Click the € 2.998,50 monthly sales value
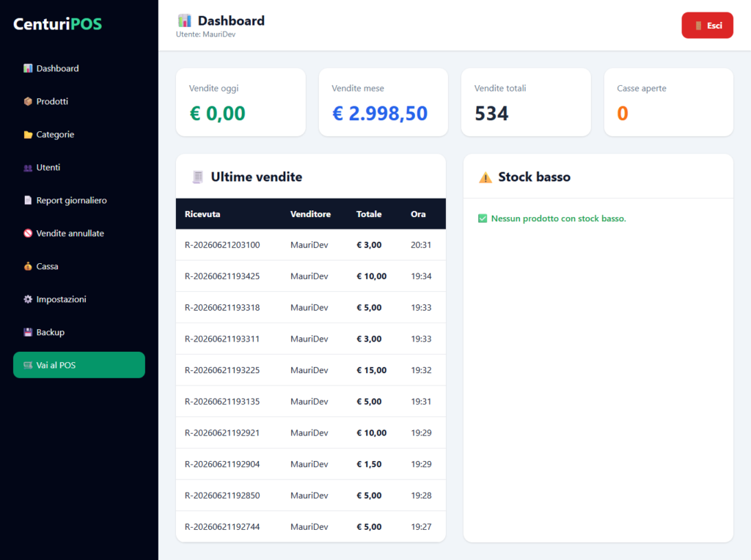Viewport: 751px width, 560px height. coord(380,114)
